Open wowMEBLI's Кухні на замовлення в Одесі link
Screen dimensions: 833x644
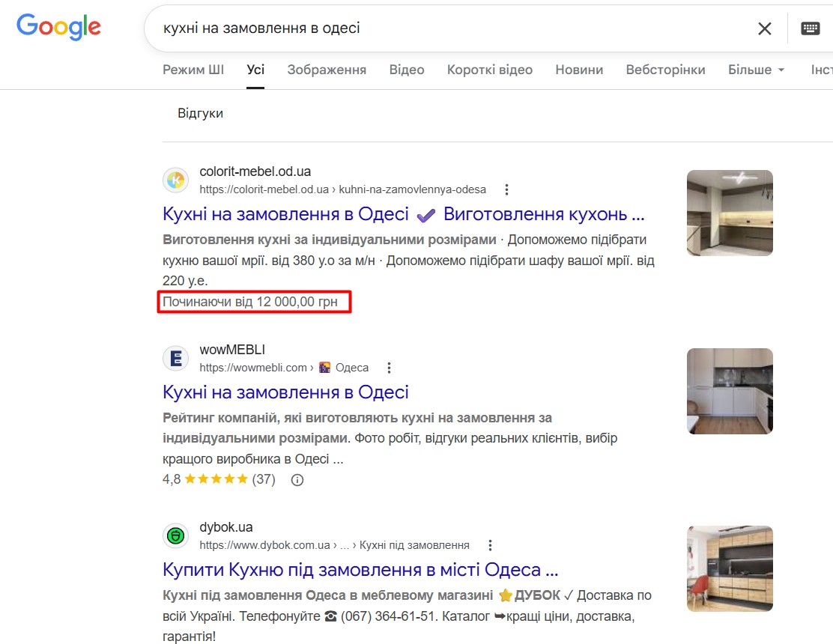click(x=286, y=392)
